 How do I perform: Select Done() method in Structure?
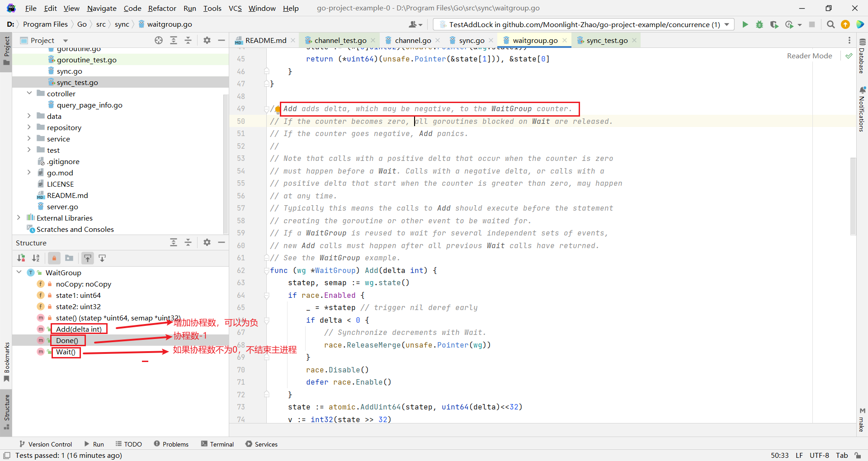click(67, 340)
